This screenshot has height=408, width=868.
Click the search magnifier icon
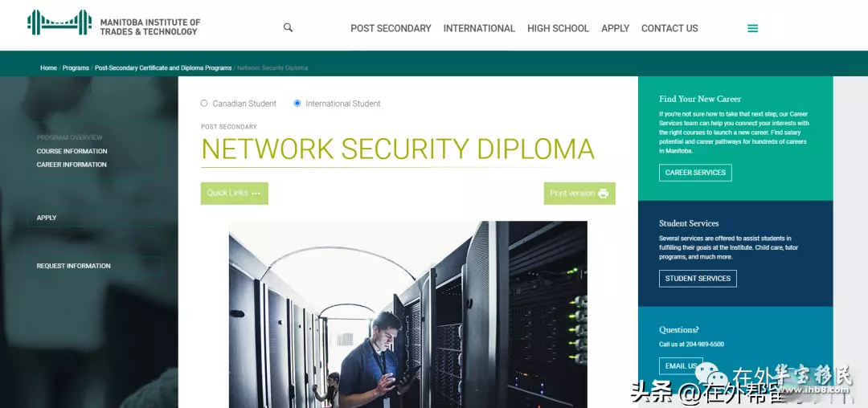tap(288, 27)
